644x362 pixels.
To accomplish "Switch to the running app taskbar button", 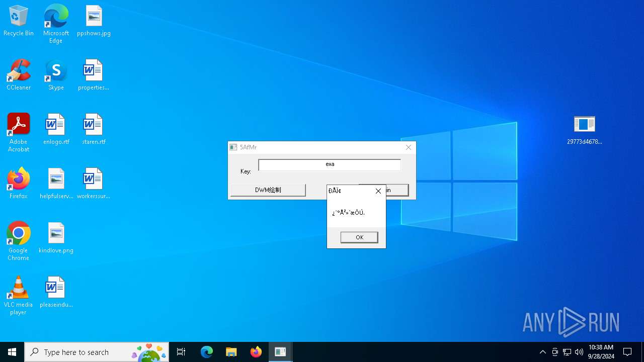I will point(280,352).
